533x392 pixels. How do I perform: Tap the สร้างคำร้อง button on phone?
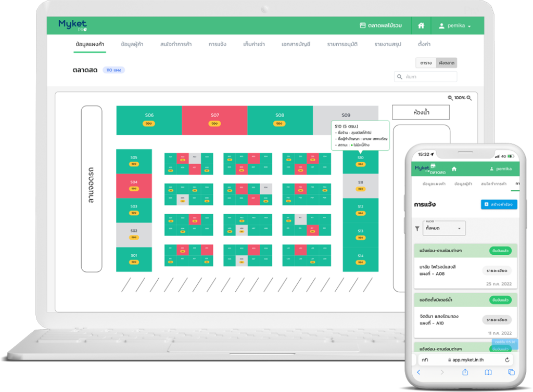click(x=499, y=204)
